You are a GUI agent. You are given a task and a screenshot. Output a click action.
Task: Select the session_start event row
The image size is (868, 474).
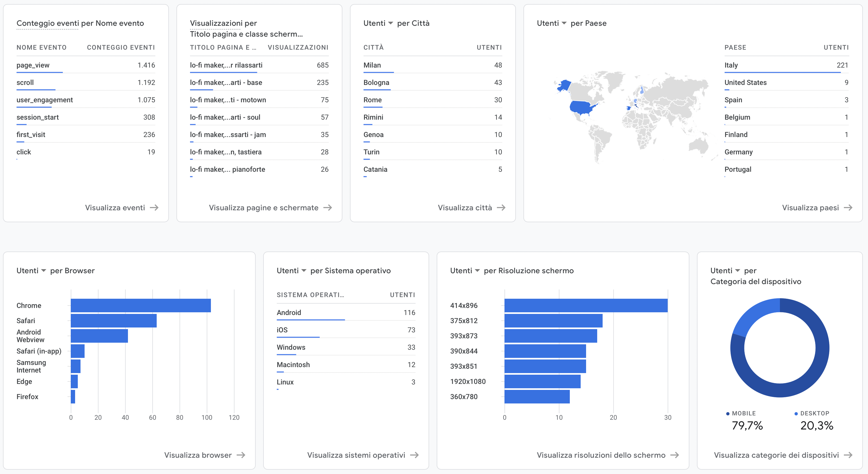pyautogui.click(x=86, y=117)
